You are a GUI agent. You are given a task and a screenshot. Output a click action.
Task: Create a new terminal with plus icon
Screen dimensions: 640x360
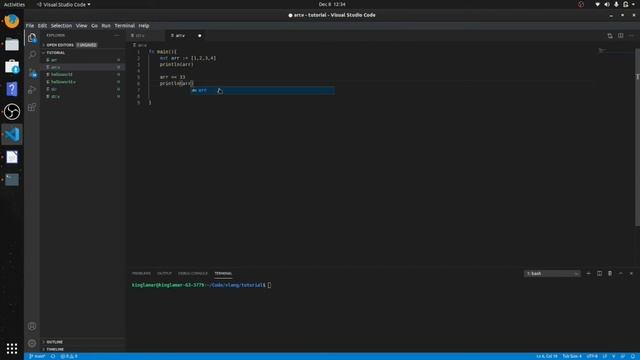click(588, 273)
